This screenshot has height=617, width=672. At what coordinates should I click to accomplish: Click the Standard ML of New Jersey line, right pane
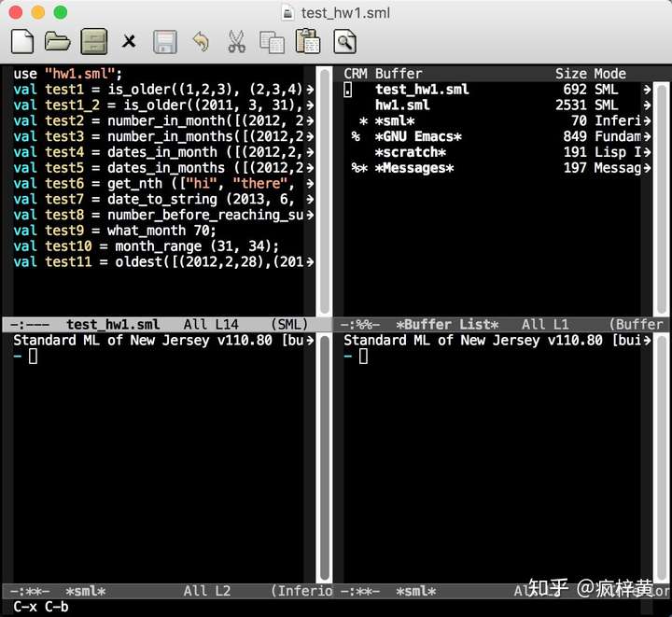coord(497,340)
